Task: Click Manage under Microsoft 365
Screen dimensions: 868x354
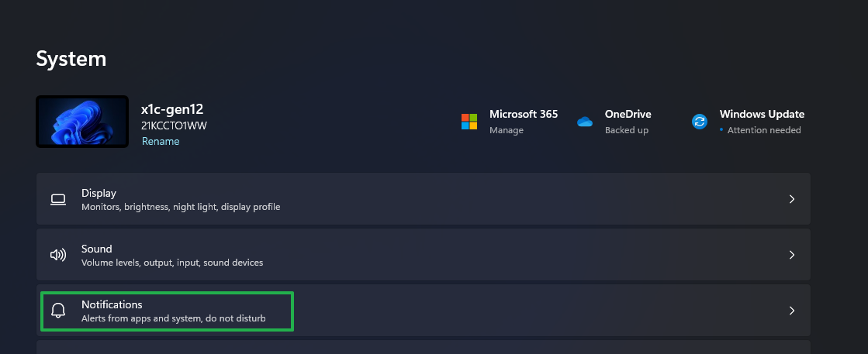Action: pos(507,130)
